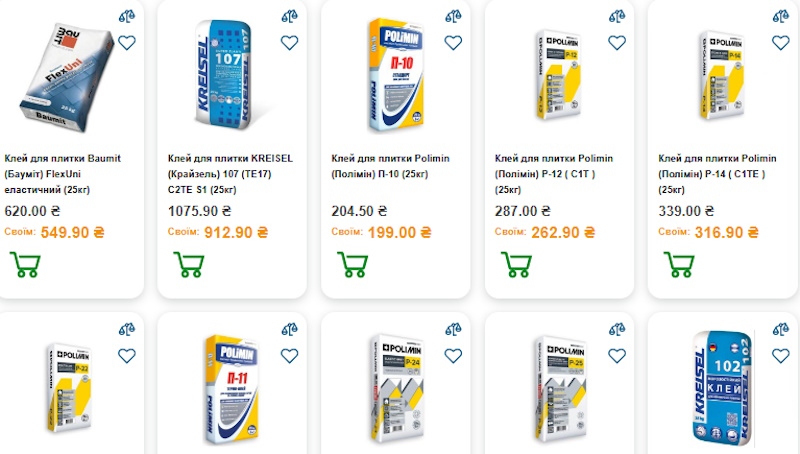Compare Polimin П-10 using scales icon

coord(453,16)
